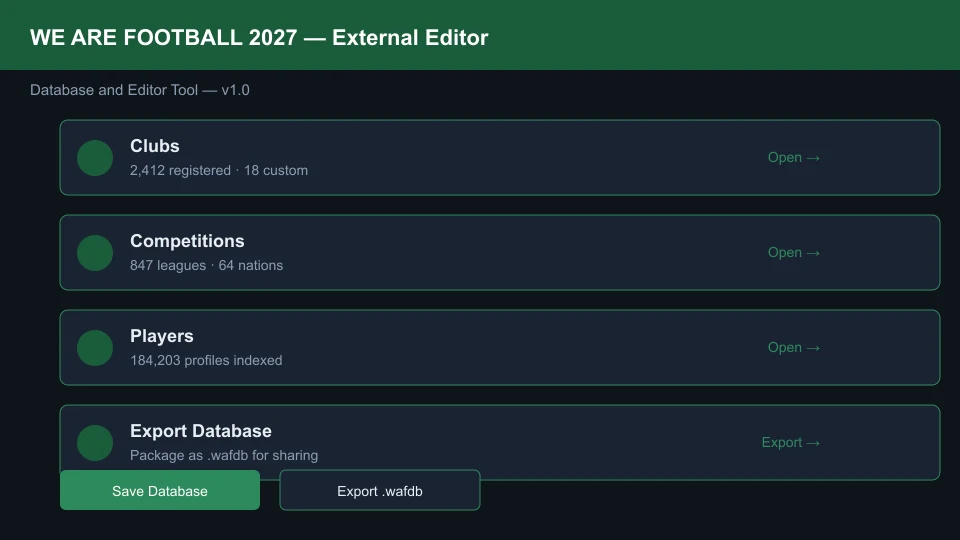Click the Export arrow link
This screenshot has height=540, width=960.
pyautogui.click(x=790, y=442)
